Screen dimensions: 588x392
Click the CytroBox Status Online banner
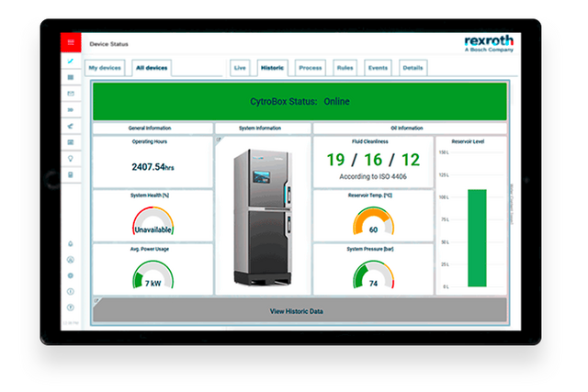pos(300,102)
